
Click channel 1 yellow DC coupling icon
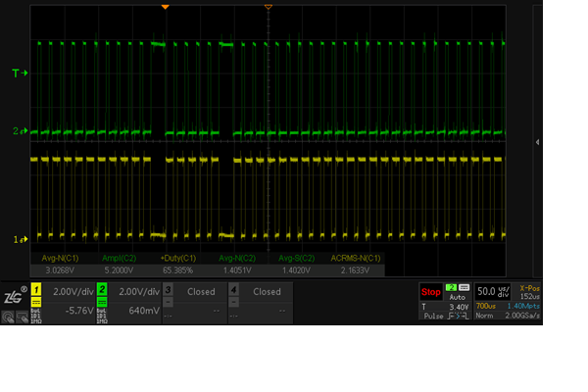pos(36,302)
